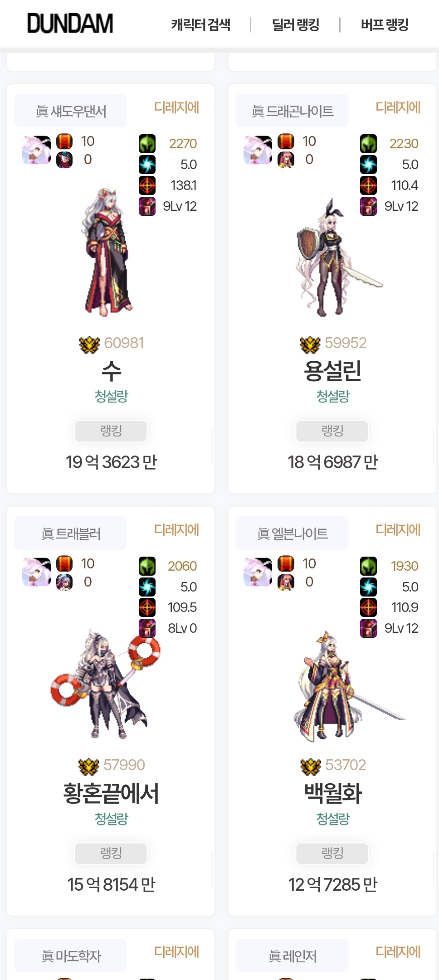Open the 청설랑 adventure name under 용설린
Viewport: 439px width, 980px height.
click(x=332, y=396)
